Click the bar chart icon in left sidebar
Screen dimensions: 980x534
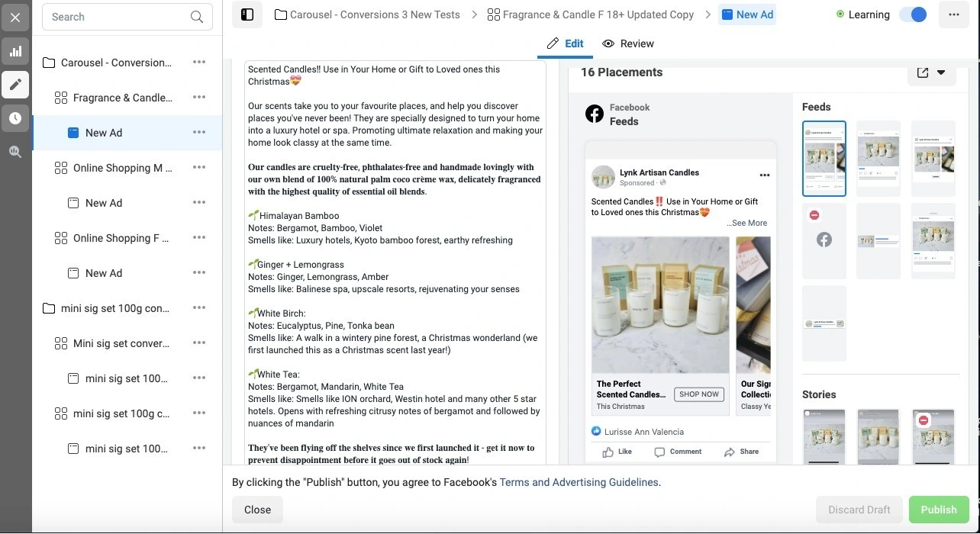coord(15,52)
